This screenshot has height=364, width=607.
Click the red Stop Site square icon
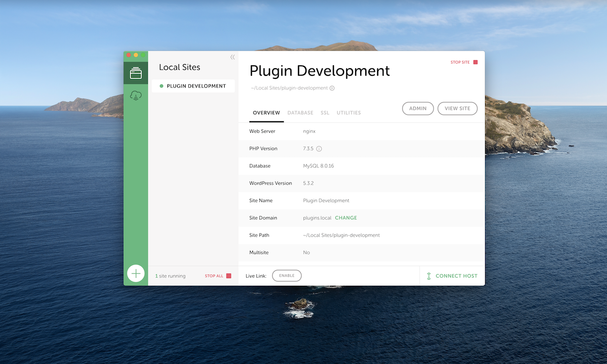coord(475,62)
